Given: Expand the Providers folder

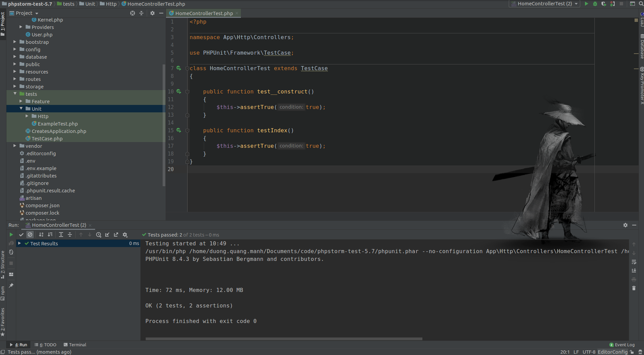Looking at the screenshot, I should (21, 27).
